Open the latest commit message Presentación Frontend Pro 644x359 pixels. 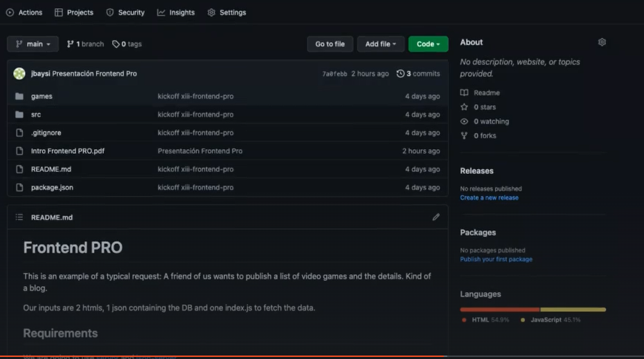[94, 73]
